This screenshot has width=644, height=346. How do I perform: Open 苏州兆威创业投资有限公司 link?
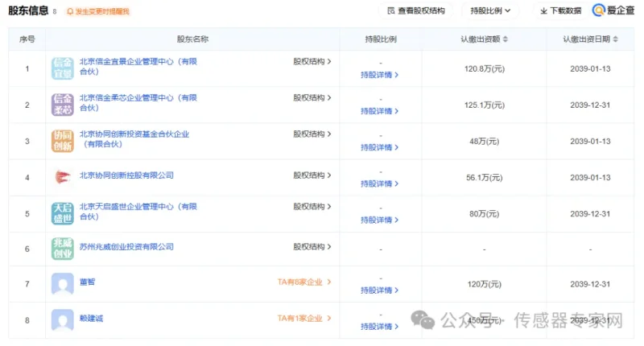pyautogui.click(x=126, y=247)
